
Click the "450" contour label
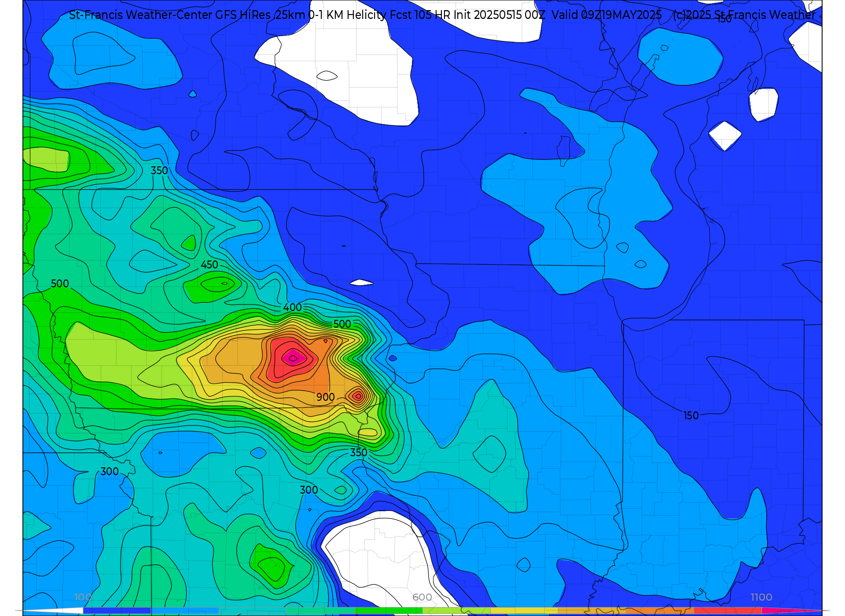(x=209, y=265)
